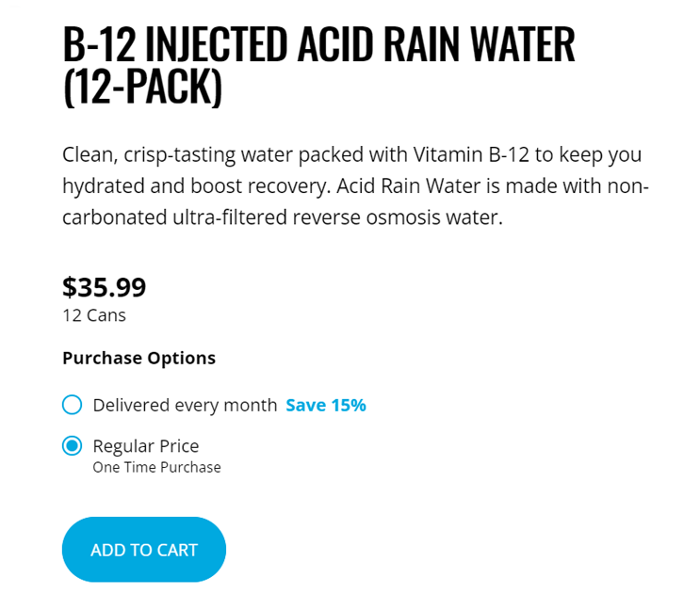Click the blue Save 15% text
This screenshot has width=700, height=610.
pyautogui.click(x=325, y=406)
